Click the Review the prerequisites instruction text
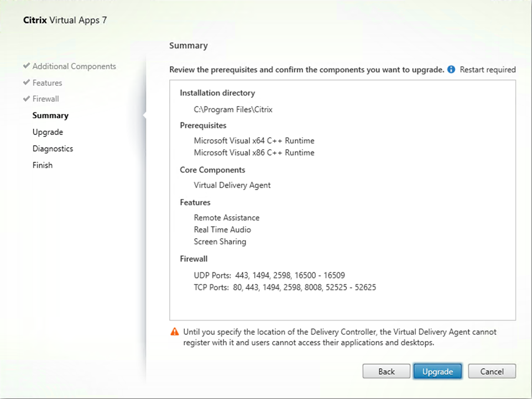The width and height of the screenshot is (532, 399). [307, 70]
